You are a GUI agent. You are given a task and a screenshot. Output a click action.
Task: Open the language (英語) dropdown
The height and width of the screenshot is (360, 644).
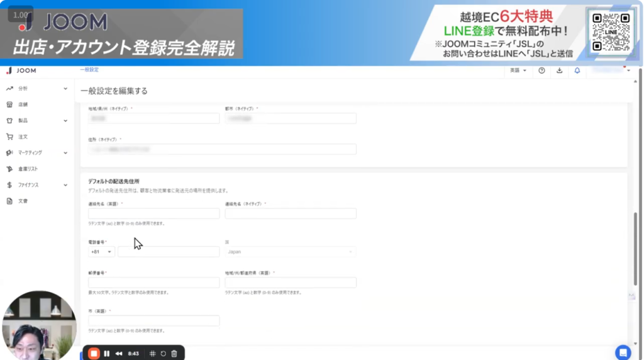pyautogui.click(x=518, y=70)
